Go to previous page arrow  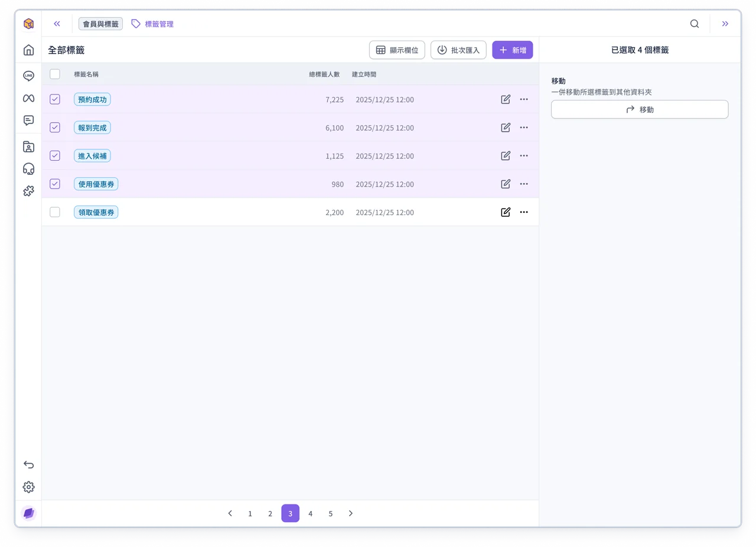[230, 513]
